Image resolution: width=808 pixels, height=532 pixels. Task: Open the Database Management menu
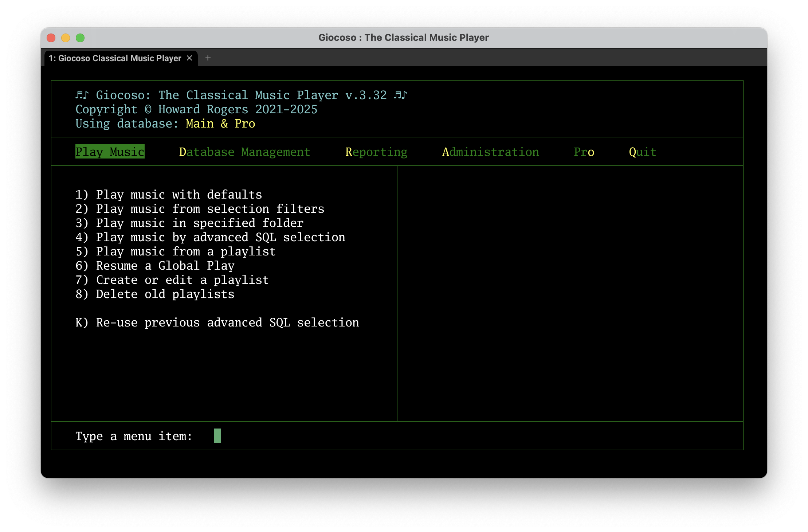coord(244,152)
